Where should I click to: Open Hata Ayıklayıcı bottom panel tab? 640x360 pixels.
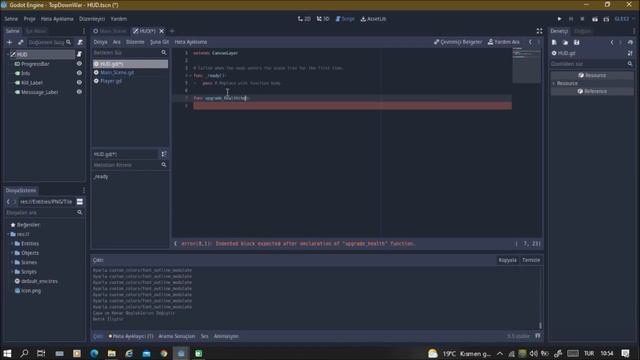(x=131, y=336)
